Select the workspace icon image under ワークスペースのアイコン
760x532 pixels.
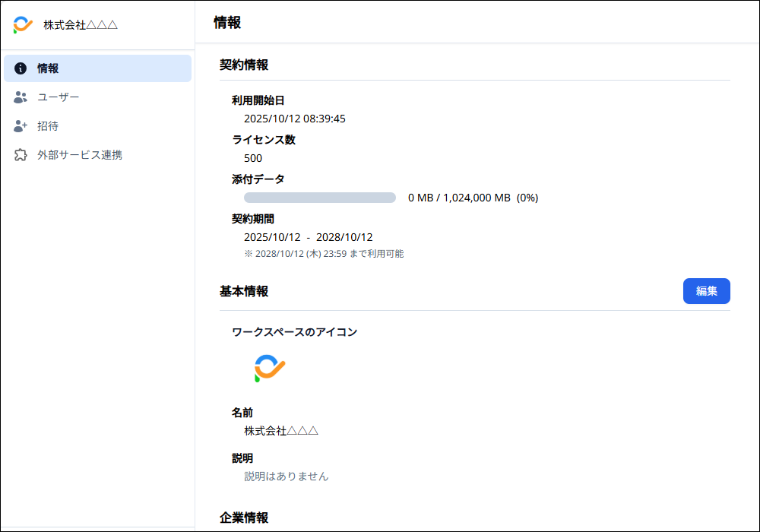point(269,369)
